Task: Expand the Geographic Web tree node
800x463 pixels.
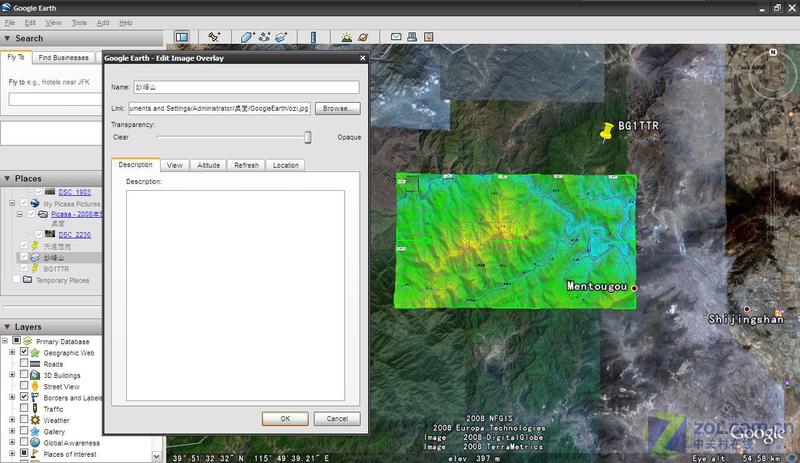Action: [x=12, y=352]
